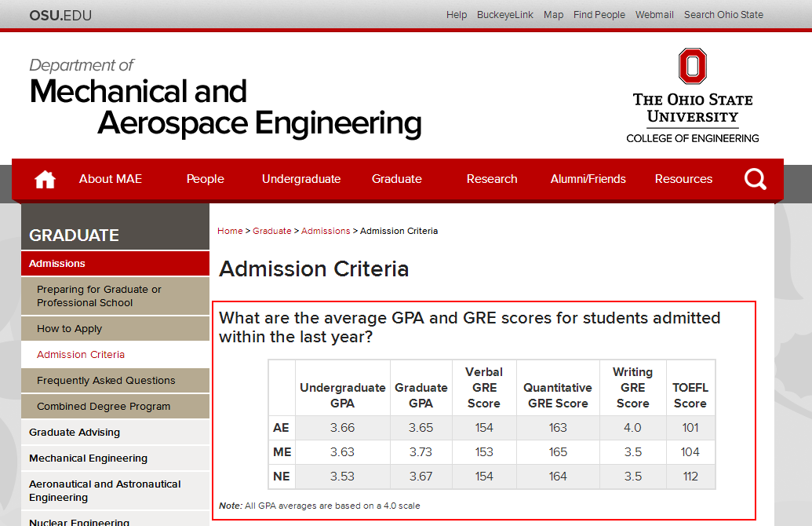Open Nuclear Engineering sidebar item

pyautogui.click(x=115, y=521)
